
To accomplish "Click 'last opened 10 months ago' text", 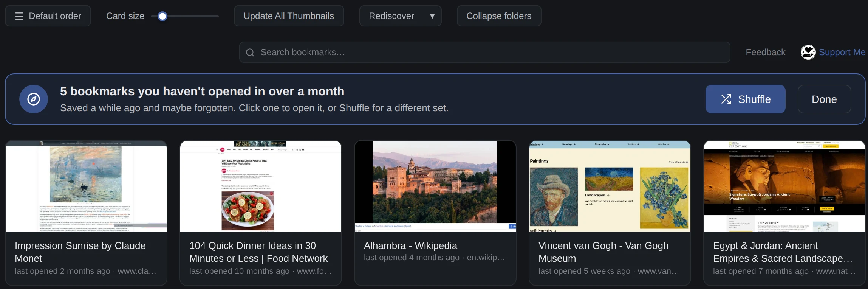I will coord(239,271).
